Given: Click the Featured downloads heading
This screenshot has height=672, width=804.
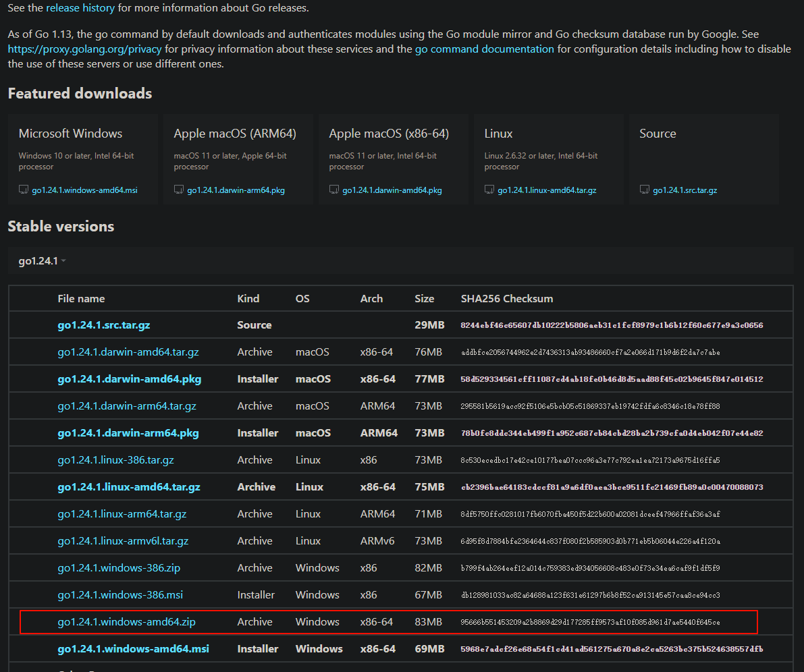Looking at the screenshot, I should tap(80, 93).
